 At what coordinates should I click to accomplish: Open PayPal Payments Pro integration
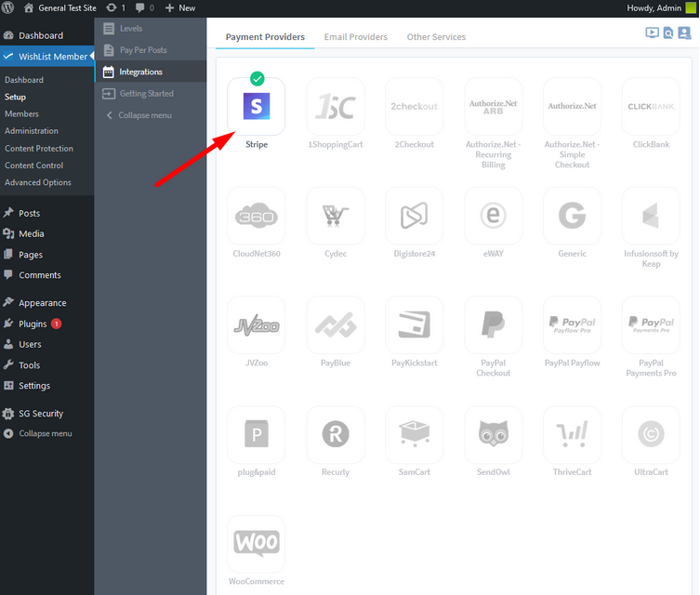(651, 325)
